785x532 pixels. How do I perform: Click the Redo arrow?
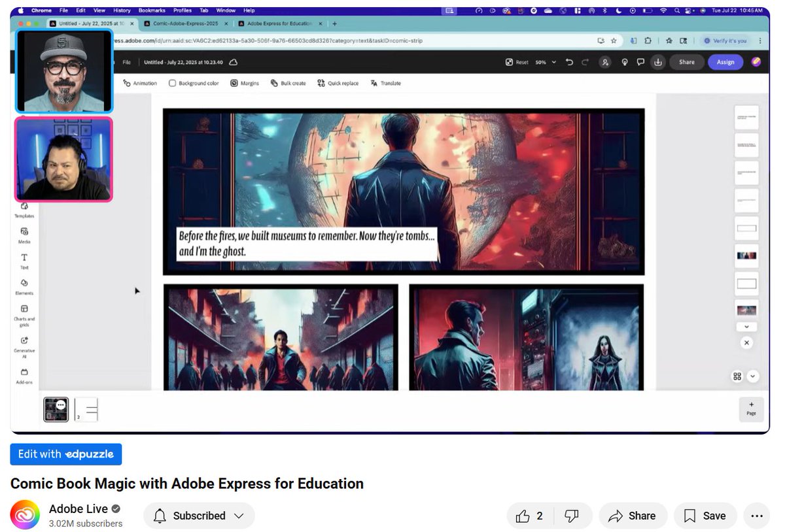[x=585, y=62]
